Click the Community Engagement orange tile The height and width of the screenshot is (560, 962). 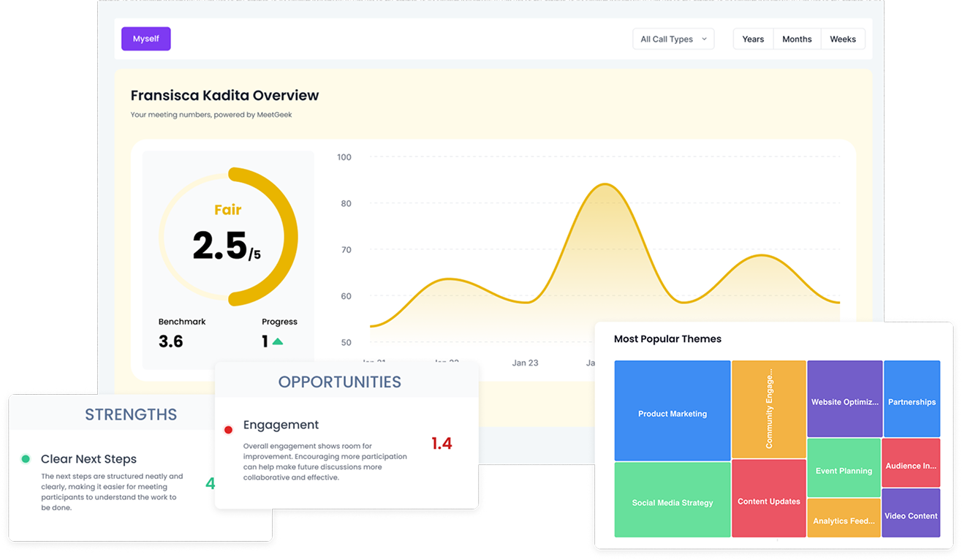768,409
